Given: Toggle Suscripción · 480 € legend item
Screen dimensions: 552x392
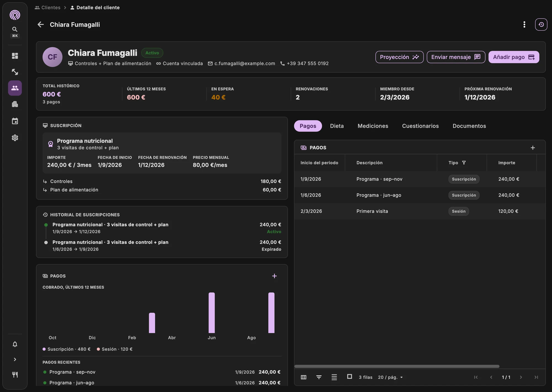Looking at the screenshot, I should pos(67,349).
